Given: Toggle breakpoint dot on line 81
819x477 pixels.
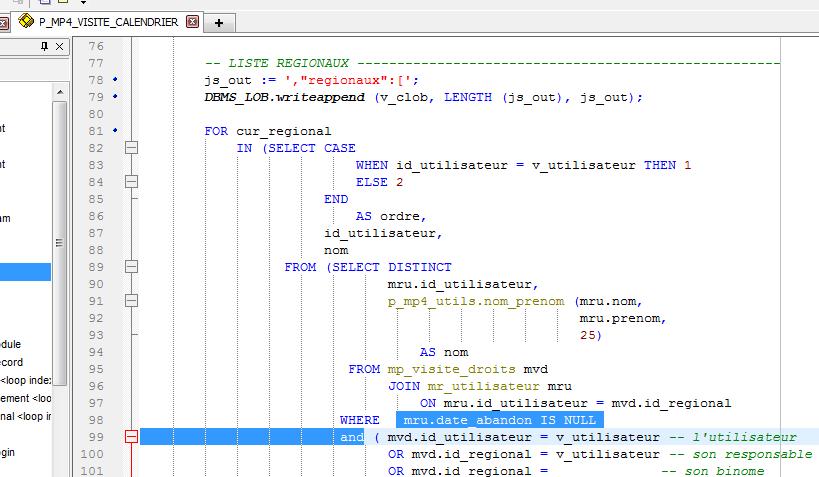Looking at the screenshot, I should (x=116, y=131).
